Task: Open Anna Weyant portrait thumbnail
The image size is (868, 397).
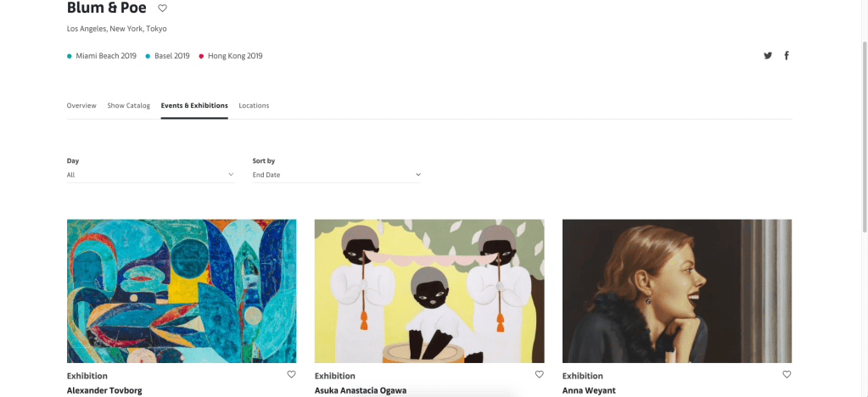Action: [677, 291]
